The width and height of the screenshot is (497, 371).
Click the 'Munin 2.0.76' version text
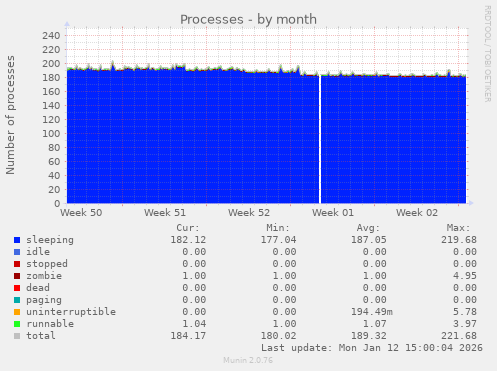(248, 360)
